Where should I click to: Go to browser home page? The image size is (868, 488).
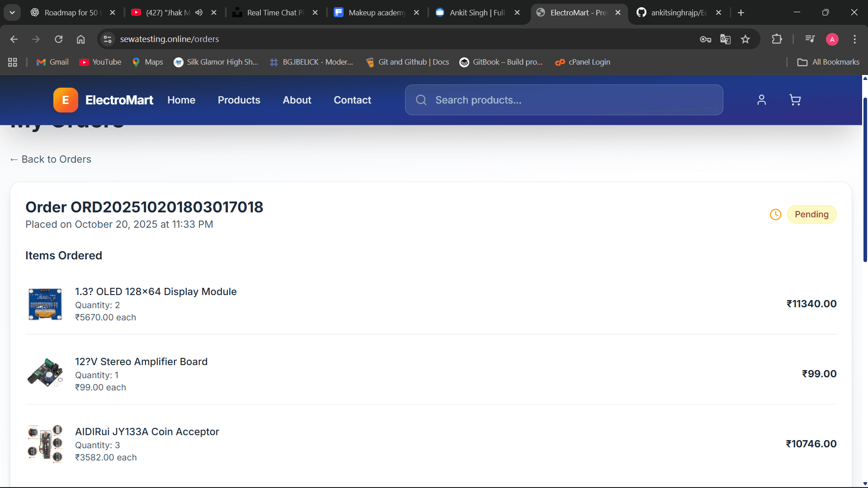[80, 39]
